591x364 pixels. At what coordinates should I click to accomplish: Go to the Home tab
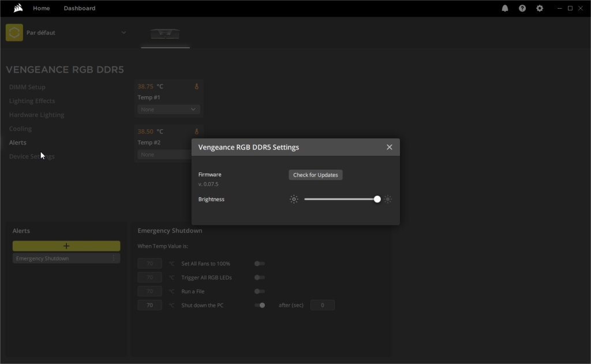pyautogui.click(x=42, y=8)
